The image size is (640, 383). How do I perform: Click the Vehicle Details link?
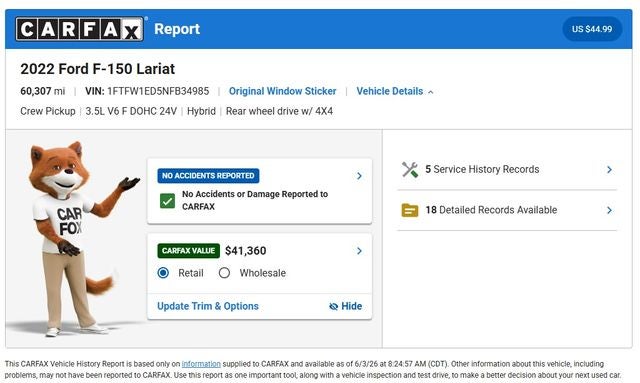pos(390,91)
